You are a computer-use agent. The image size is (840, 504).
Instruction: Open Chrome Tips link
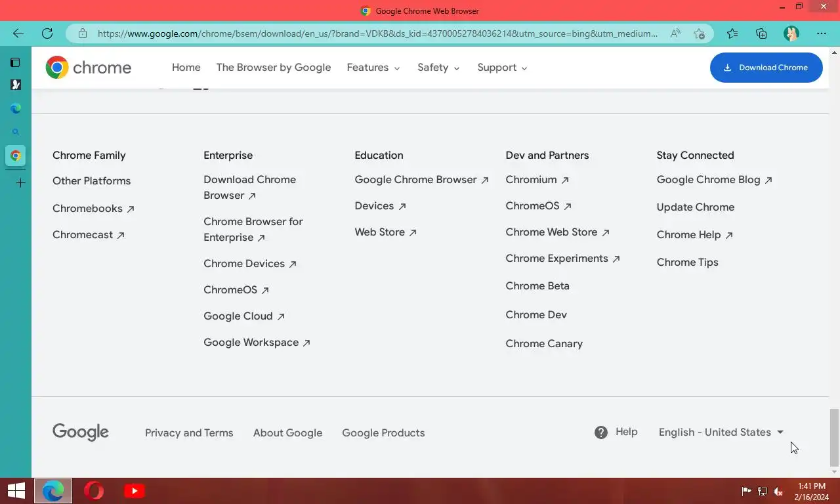pos(687,262)
